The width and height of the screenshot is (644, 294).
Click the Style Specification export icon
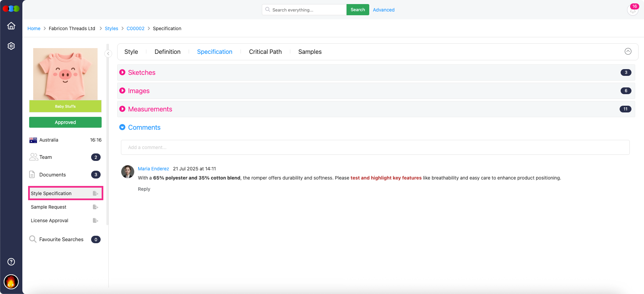pyautogui.click(x=96, y=193)
